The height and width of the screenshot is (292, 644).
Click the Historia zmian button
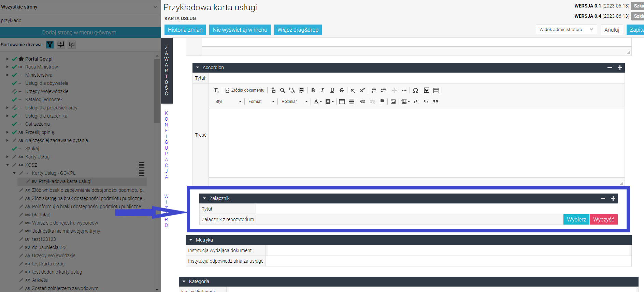pyautogui.click(x=185, y=30)
